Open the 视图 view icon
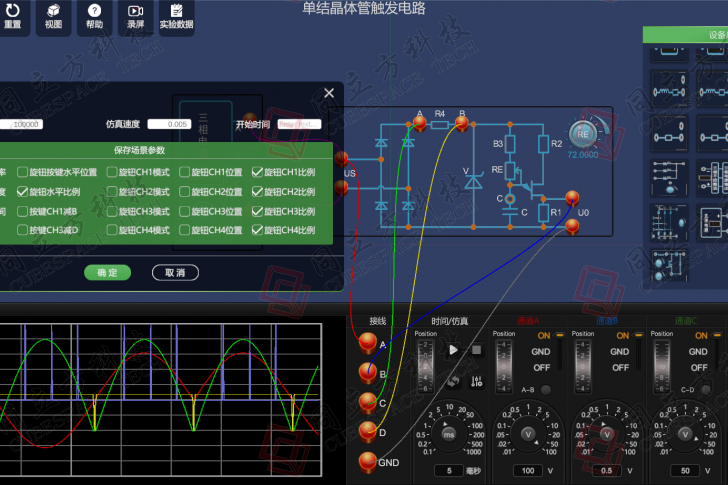This screenshot has height=485, width=728. tap(53, 12)
